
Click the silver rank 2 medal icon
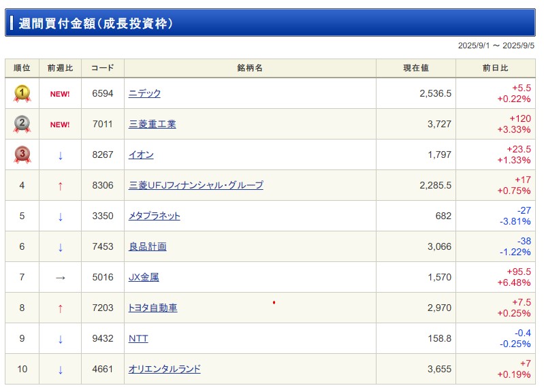tap(22, 124)
